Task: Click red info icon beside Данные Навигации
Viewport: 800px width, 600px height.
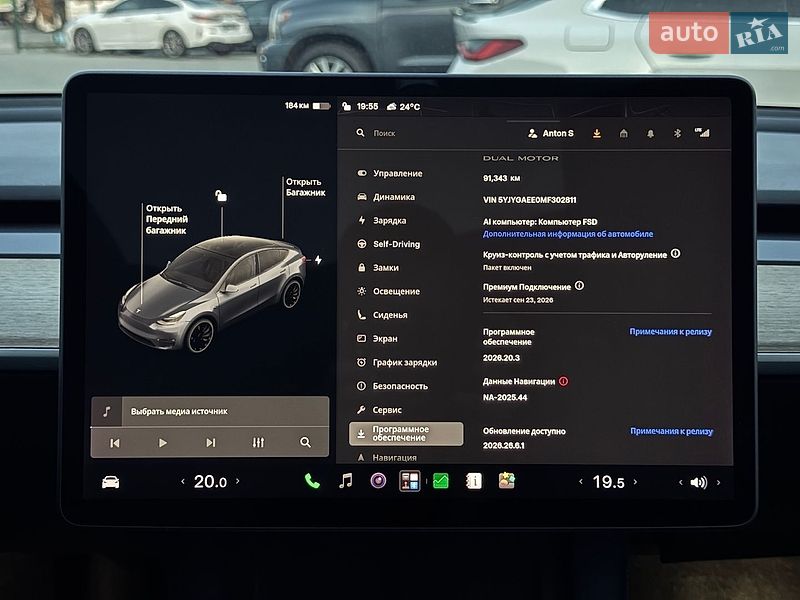Action: [x=563, y=381]
